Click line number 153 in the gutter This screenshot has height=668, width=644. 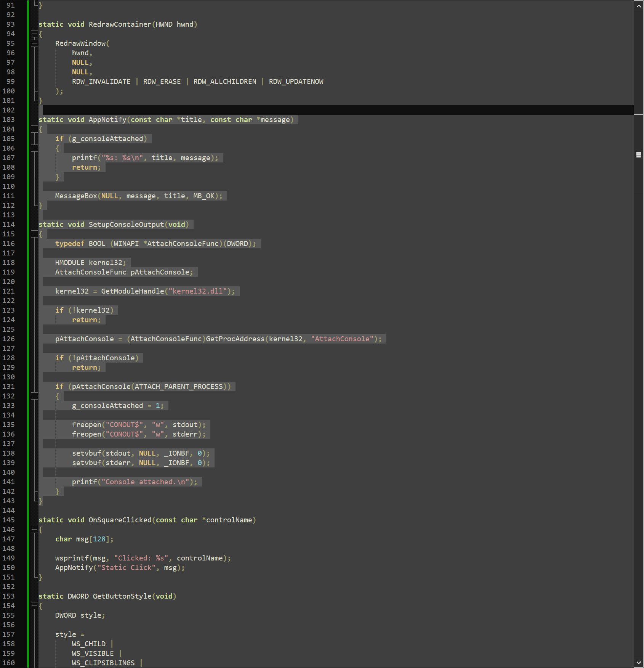point(8,596)
